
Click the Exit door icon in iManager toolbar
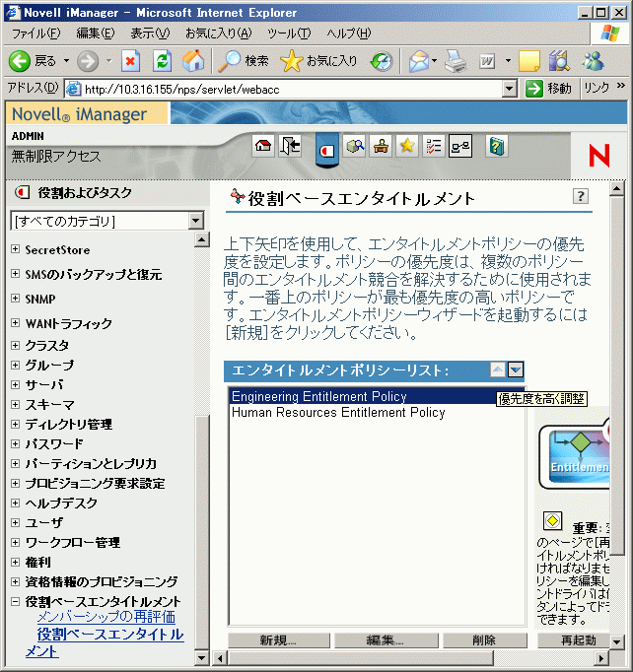click(290, 147)
